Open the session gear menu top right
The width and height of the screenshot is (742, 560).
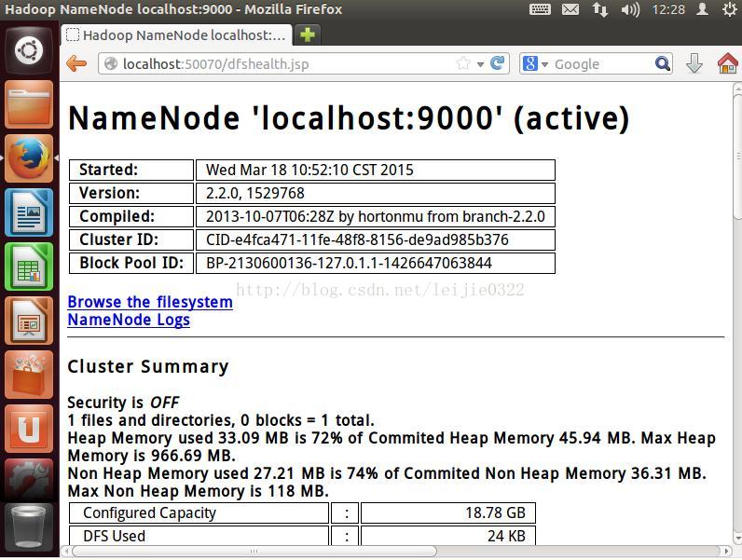729,9
